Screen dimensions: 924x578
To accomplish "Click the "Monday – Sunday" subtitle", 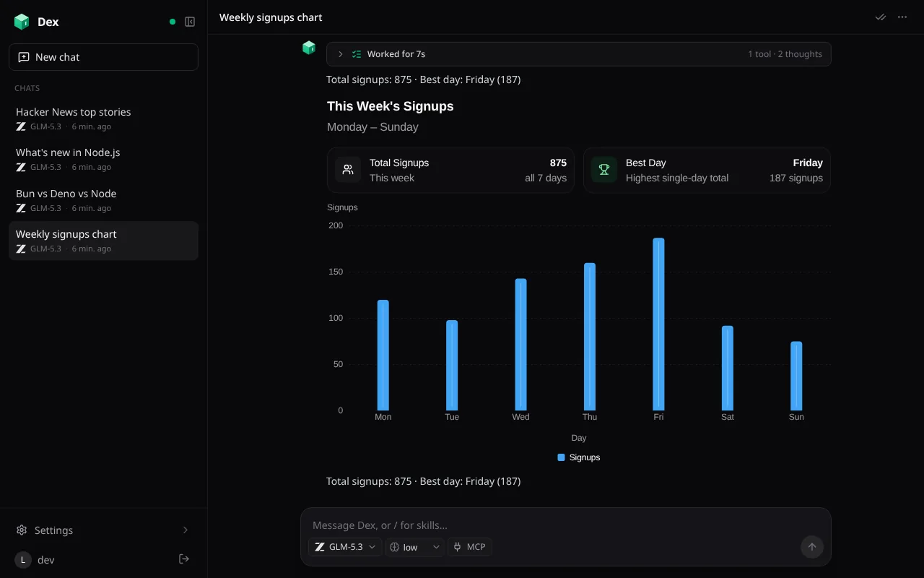I will coord(372,127).
